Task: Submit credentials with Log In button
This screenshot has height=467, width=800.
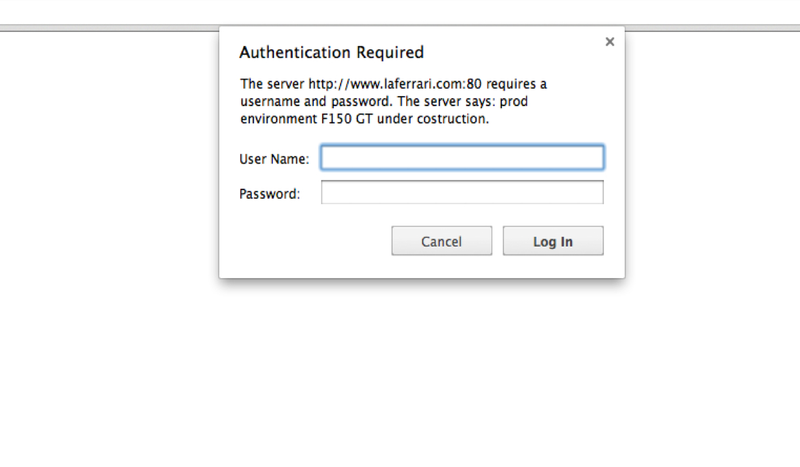Action: [553, 241]
